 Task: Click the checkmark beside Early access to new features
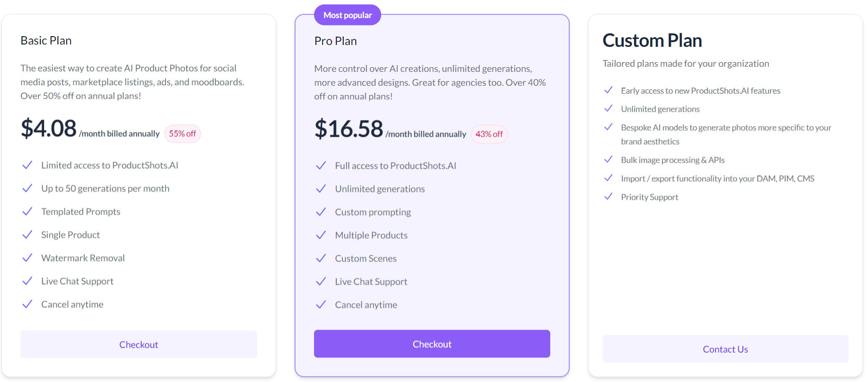click(608, 90)
